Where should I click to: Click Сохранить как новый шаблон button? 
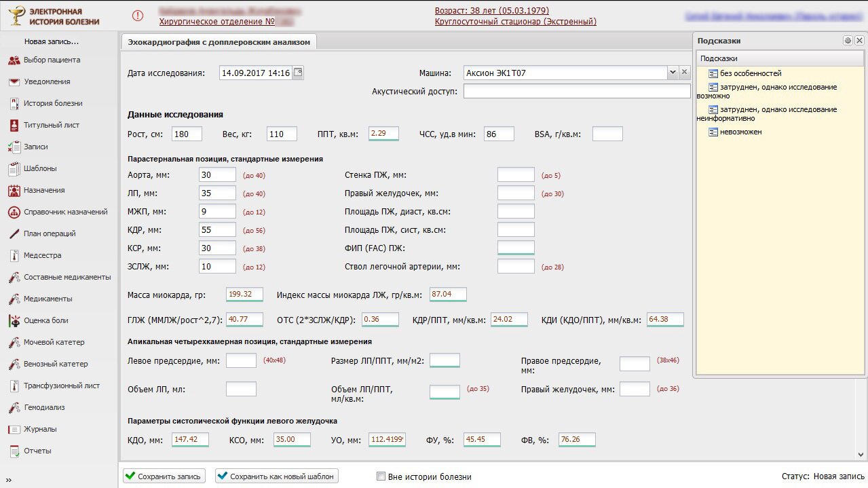coord(277,476)
